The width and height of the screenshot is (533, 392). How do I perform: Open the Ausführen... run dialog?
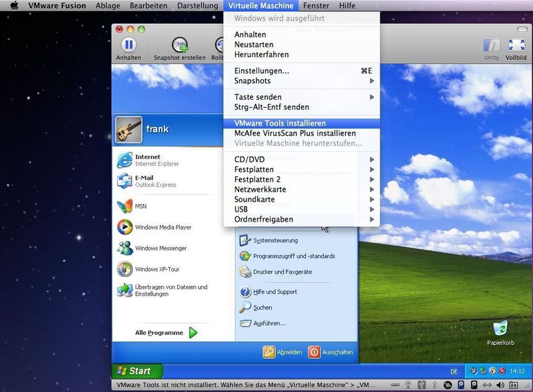(263, 323)
